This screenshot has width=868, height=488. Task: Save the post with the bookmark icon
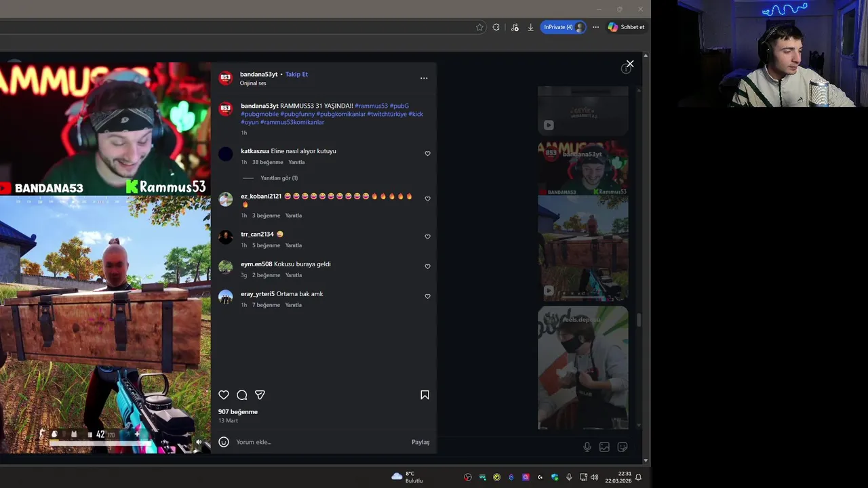(x=425, y=395)
